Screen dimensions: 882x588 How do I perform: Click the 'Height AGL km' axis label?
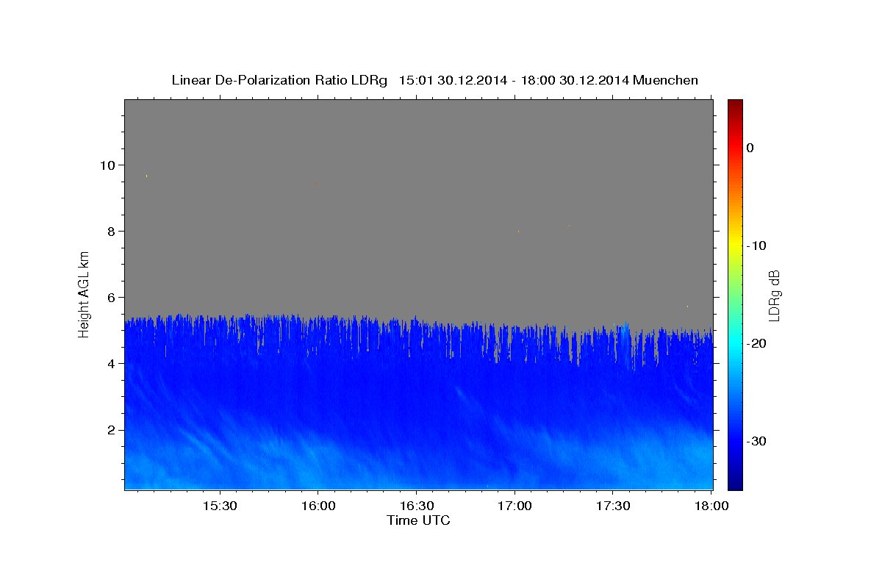85,294
